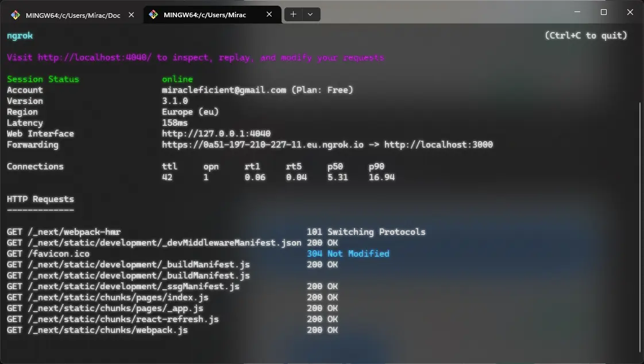Select the active MINGW64:/c/Users/Mirac tab
The width and height of the screenshot is (644, 364).
(212, 15)
